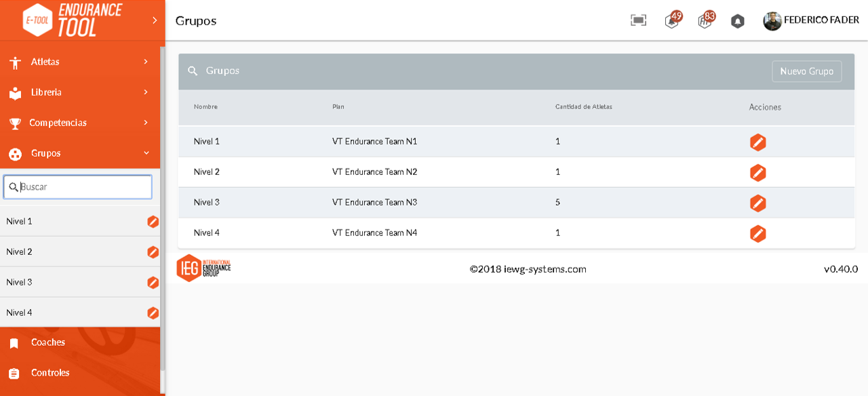
Task: Open Federico Fader user profile
Action: point(811,20)
